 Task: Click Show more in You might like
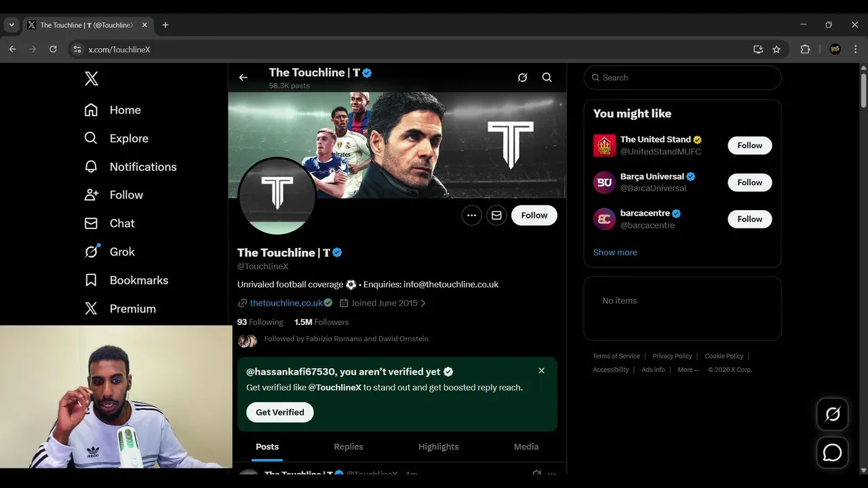[615, 252]
